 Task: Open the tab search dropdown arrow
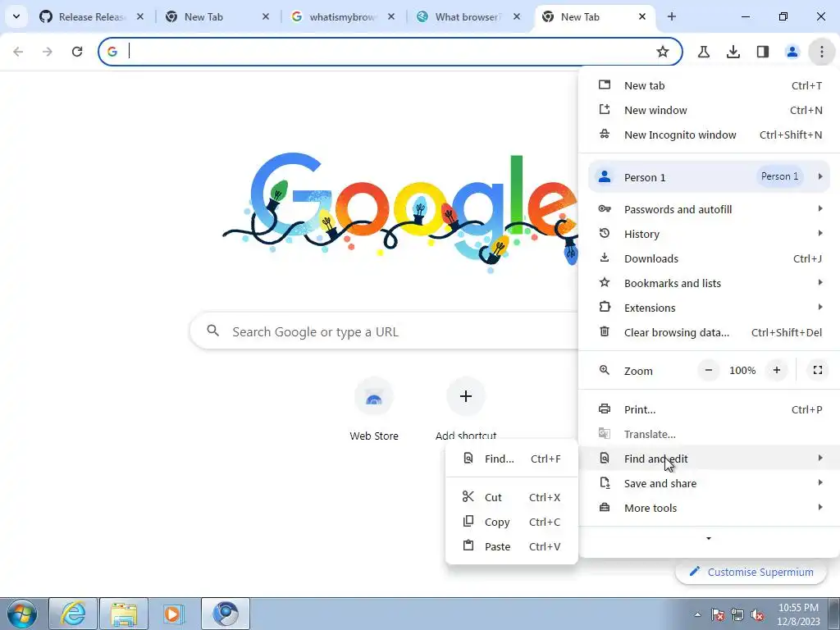pos(16,16)
